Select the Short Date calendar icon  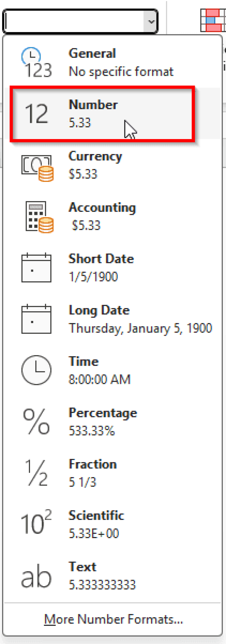(x=36, y=268)
